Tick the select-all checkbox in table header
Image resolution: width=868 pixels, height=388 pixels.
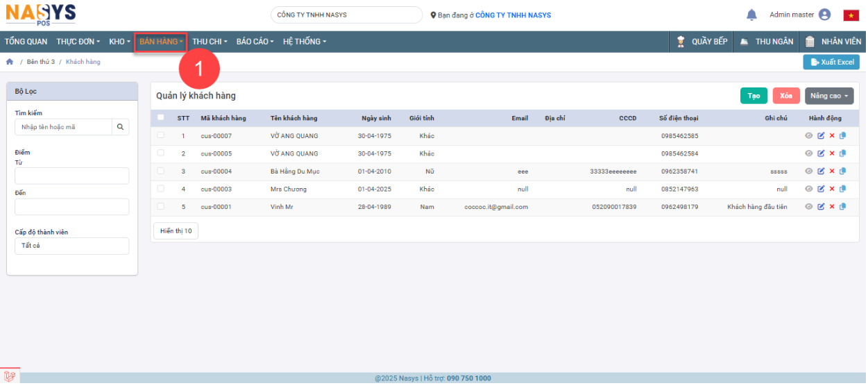161,118
